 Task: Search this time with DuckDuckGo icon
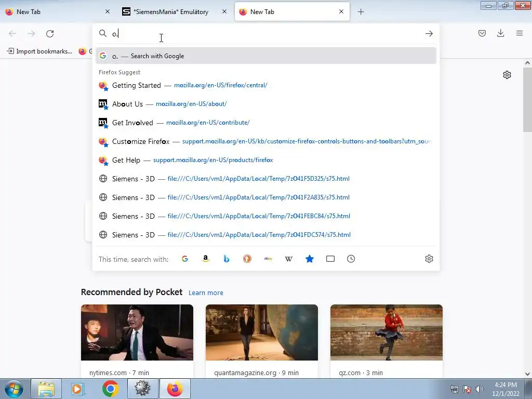247,259
